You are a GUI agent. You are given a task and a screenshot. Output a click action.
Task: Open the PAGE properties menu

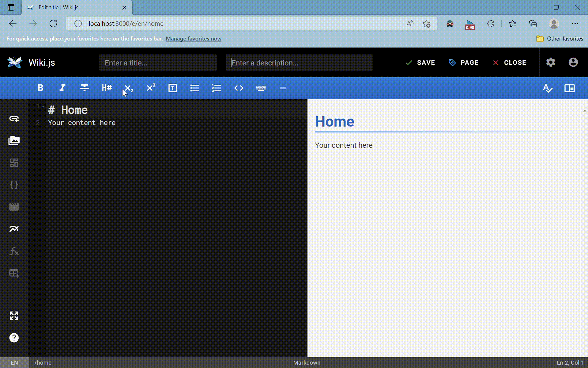pos(463,63)
